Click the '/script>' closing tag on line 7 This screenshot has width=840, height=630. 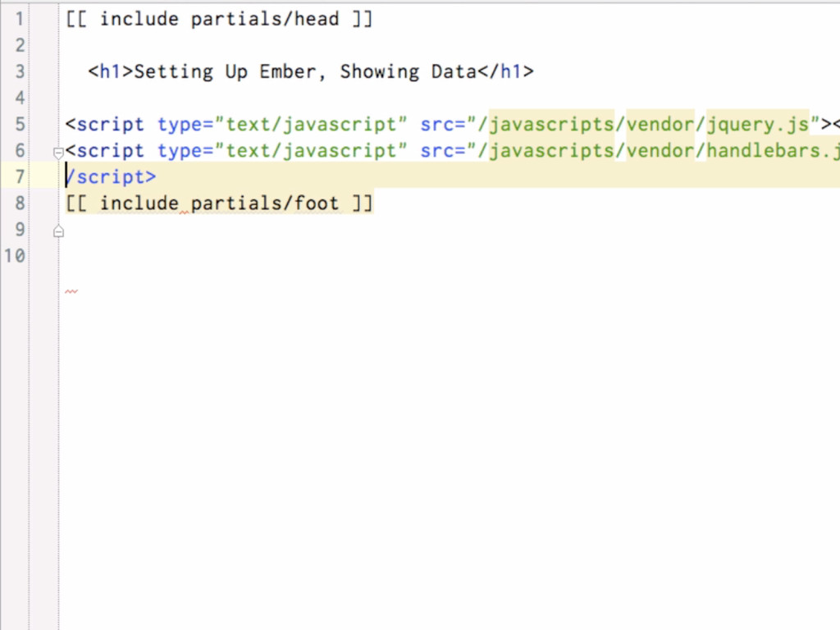coord(111,177)
